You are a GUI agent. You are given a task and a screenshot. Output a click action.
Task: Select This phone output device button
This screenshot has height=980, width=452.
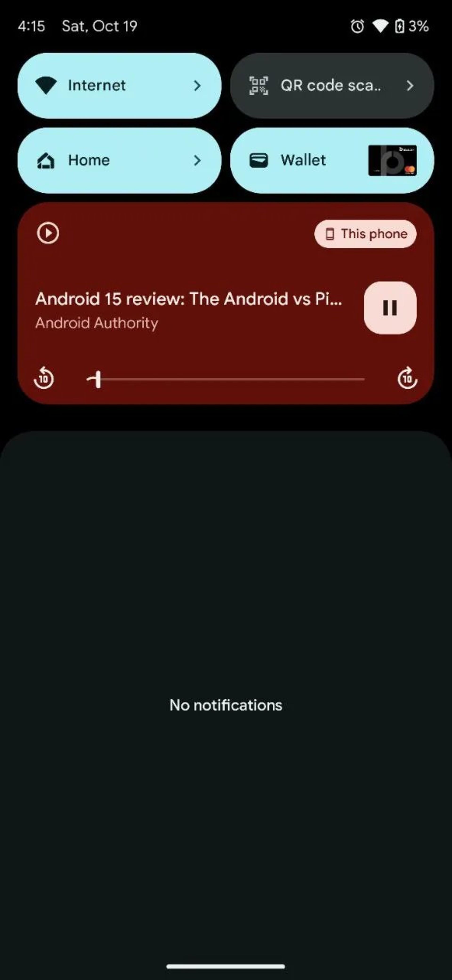click(x=365, y=234)
